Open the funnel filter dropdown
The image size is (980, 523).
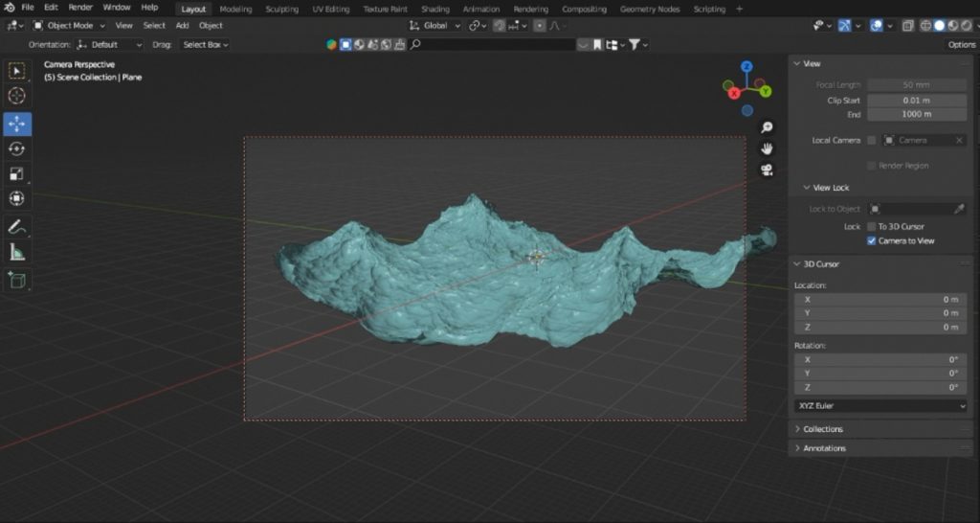click(x=638, y=44)
